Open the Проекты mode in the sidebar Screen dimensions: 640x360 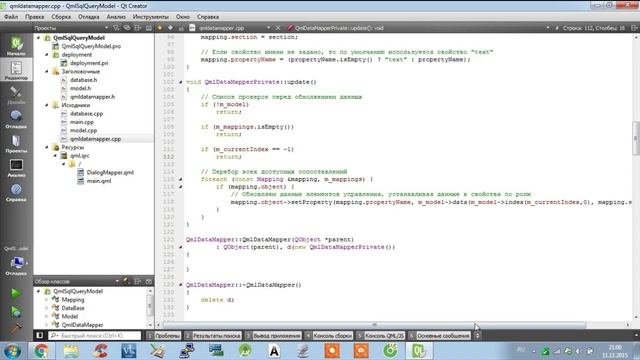click(16, 144)
